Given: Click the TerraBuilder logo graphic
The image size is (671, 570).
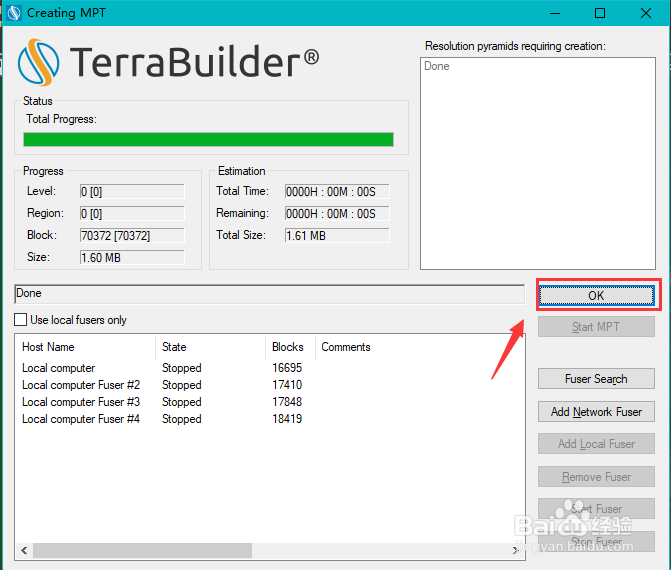Looking at the screenshot, I should point(39,62).
